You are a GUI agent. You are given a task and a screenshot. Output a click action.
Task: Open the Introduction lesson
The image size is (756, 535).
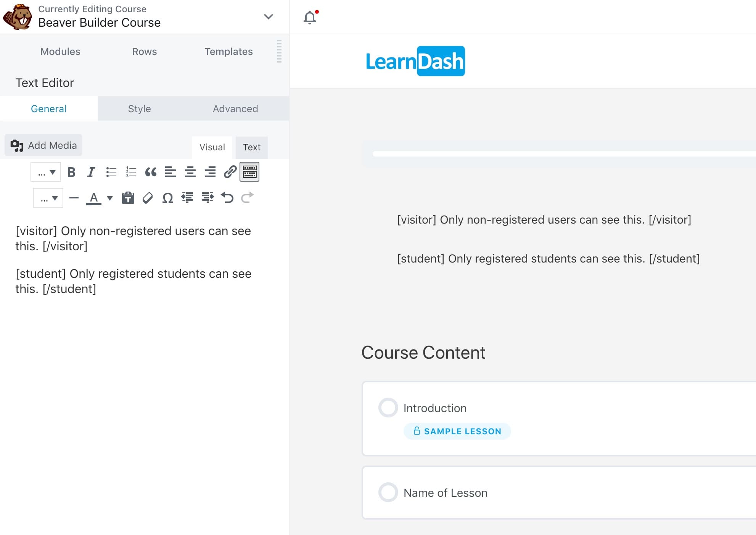435,408
